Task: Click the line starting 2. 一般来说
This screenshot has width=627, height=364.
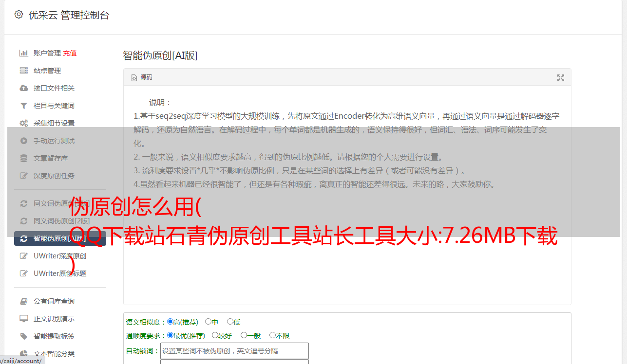Action: pyautogui.click(x=288, y=157)
